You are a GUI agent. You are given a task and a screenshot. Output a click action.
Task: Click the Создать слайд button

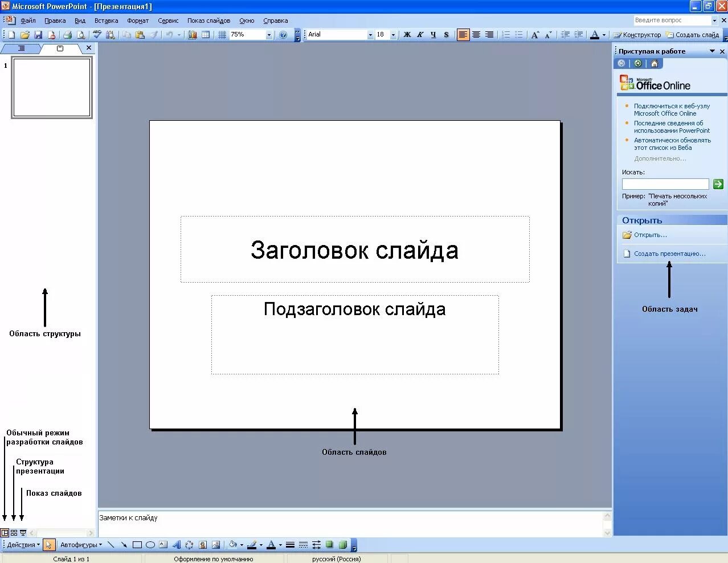pos(692,35)
